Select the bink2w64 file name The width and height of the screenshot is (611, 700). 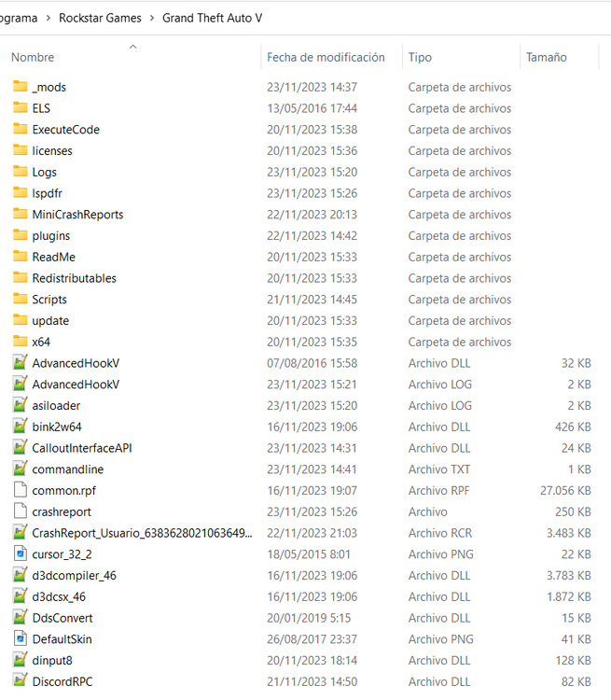57,427
